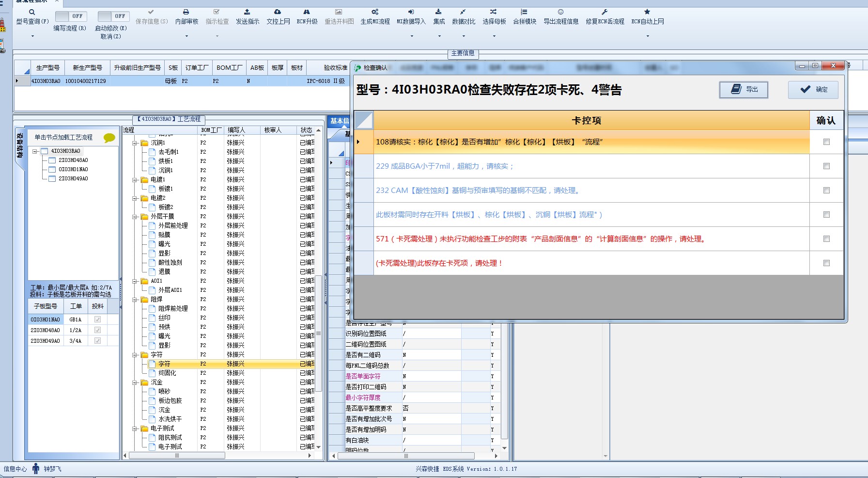Open the 设备结构 vertical side tab
This screenshot has height=478, width=868.
click(x=19, y=145)
